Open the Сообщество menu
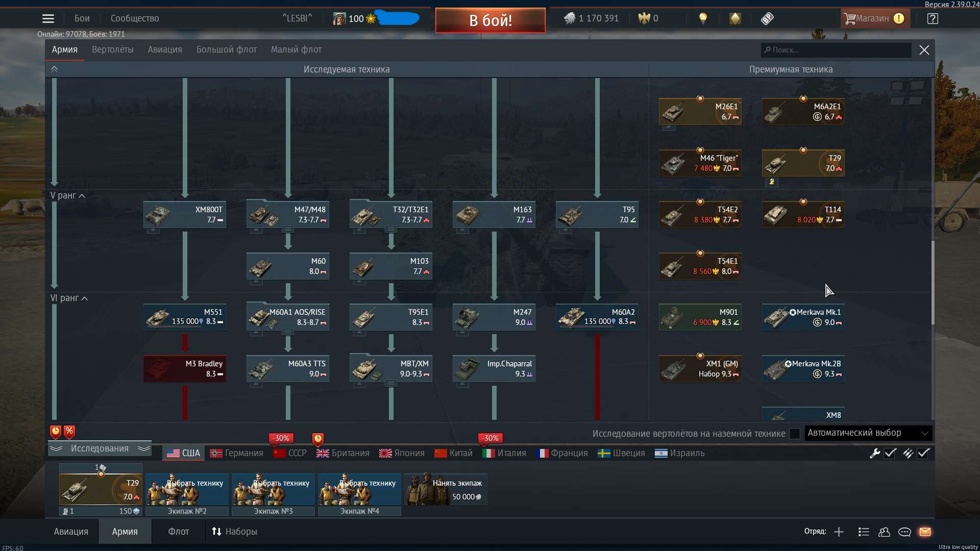This screenshot has width=980, height=551. tap(135, 18)
